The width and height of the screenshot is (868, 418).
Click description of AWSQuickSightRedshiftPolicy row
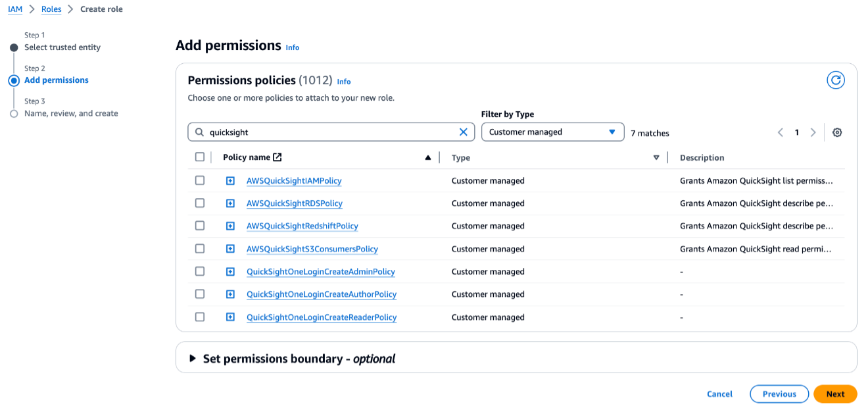point(757,226)
